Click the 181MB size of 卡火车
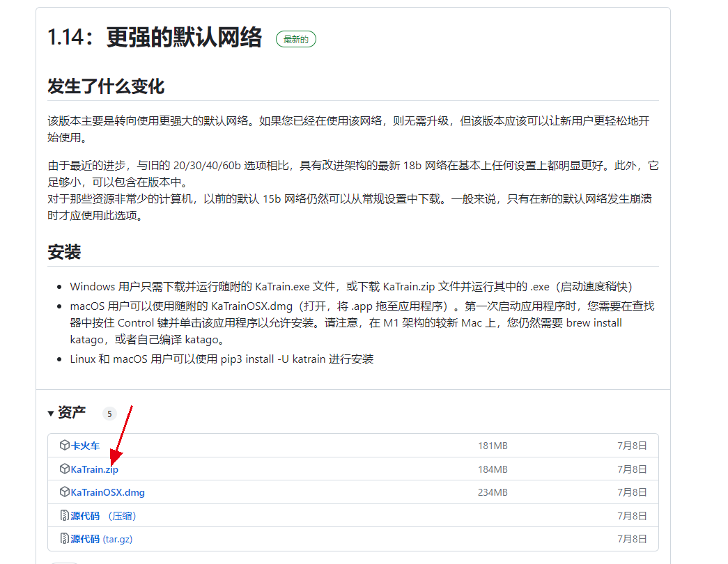Image resolution: width=728 pixels, height=564 pixels. pyautogui.click(x=493, y=446)
